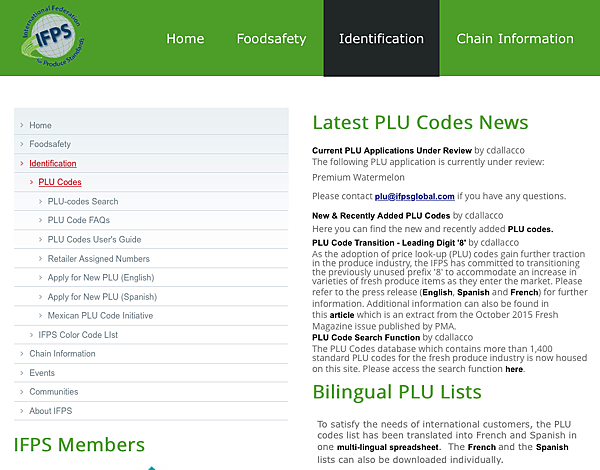
Task: Select the Identification tab in top navigation
Action: click(x=382, y=38)
